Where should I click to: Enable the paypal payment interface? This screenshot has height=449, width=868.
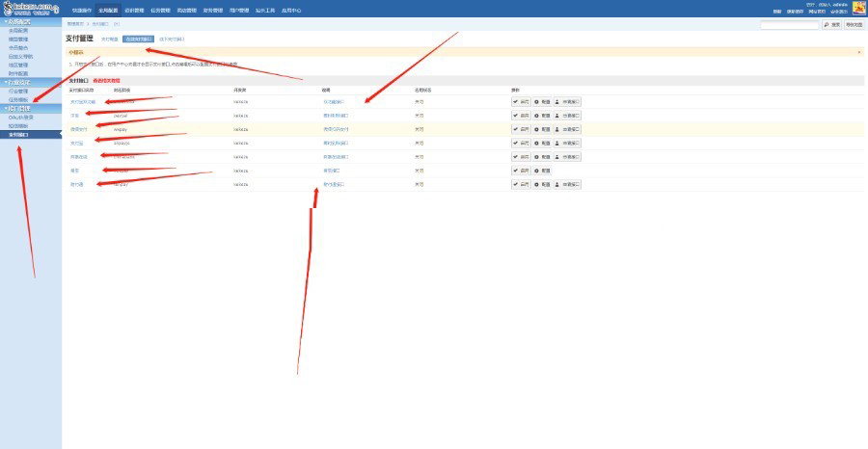521,116
